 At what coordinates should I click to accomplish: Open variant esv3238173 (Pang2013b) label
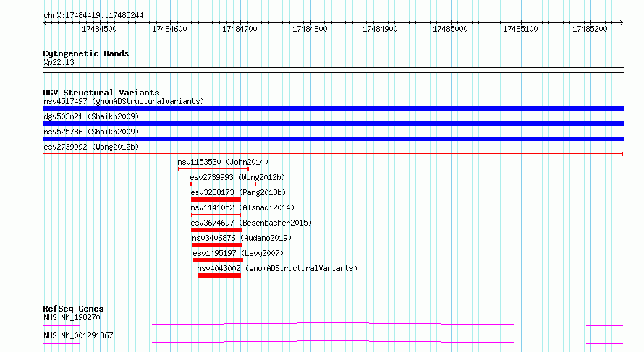(238, 192)
